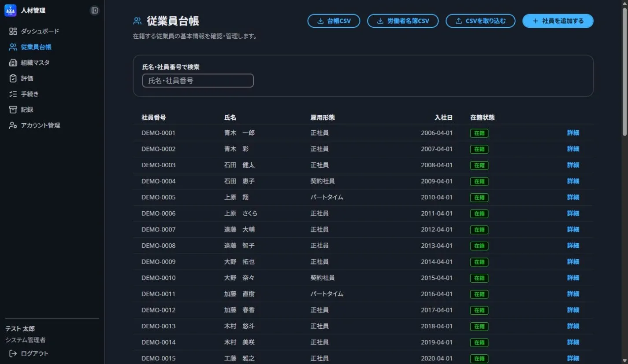
Task: Collapse the sidebar using the panel icon
Action: [x=94, y=11]
